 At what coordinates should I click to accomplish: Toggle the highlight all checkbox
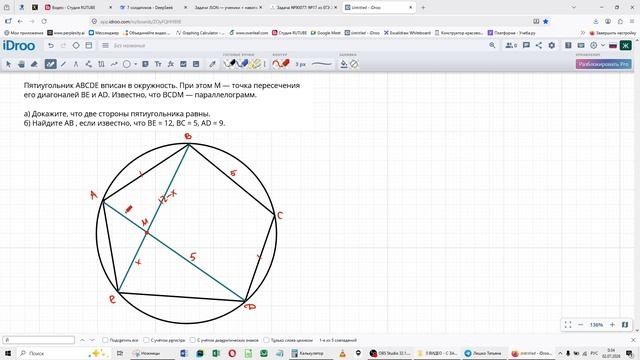click(x=105, y=340)
